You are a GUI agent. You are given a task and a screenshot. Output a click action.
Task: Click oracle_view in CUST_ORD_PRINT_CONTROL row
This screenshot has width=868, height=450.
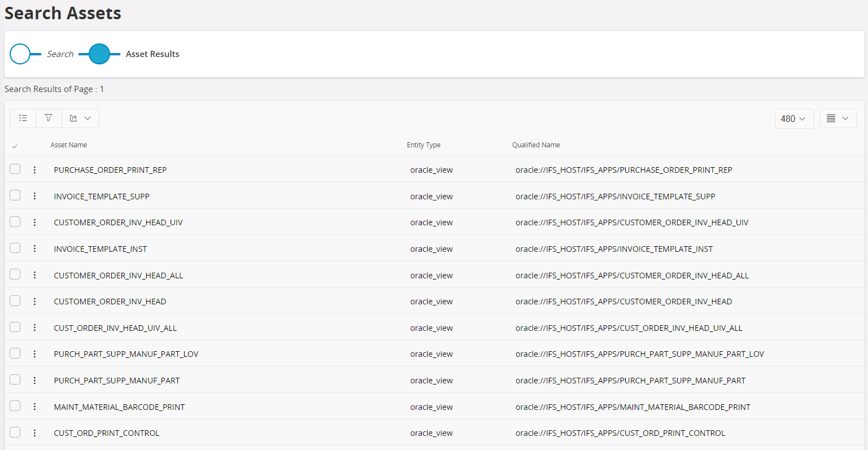tap(431, 433)
